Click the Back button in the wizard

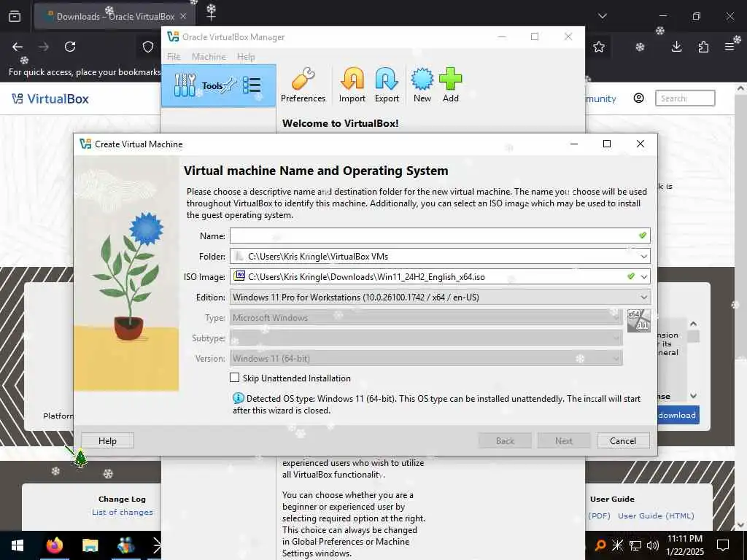[x=505, y=441]
